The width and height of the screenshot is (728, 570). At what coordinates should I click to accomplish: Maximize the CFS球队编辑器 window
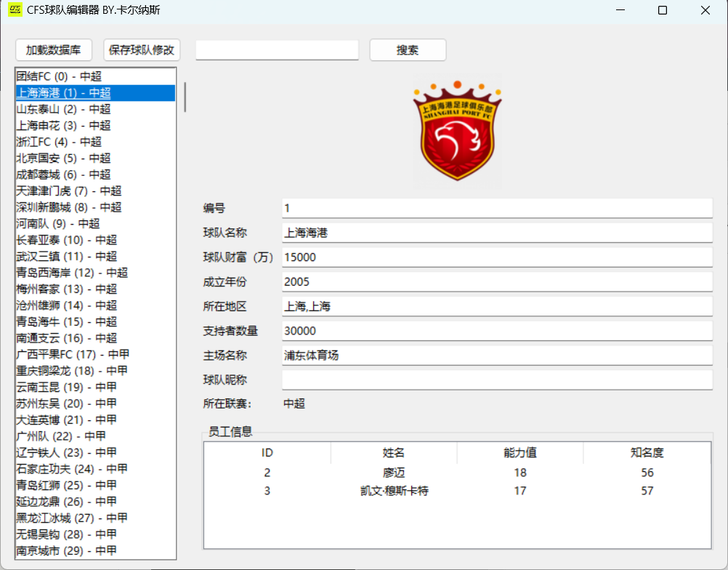(x=663, y=10)
